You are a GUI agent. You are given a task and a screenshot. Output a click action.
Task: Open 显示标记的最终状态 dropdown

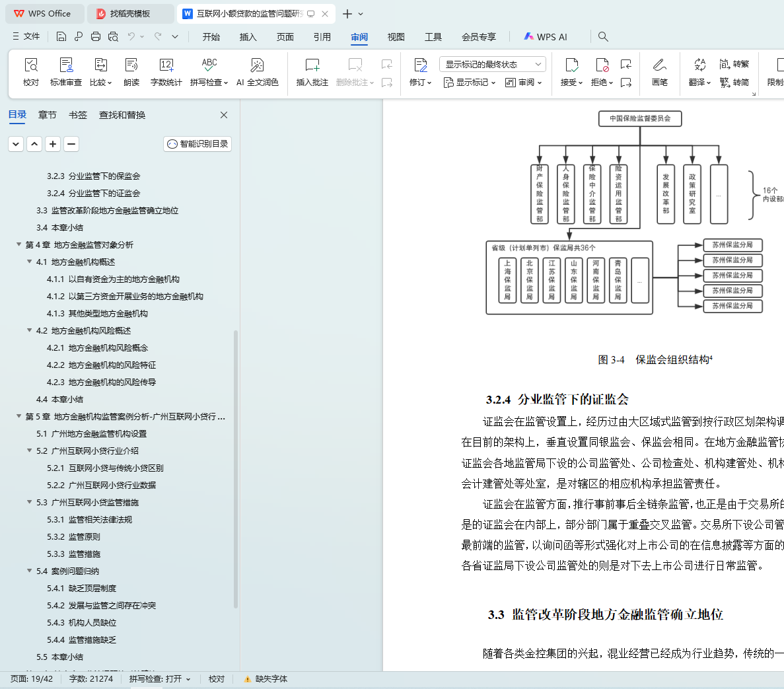[493, 64]
